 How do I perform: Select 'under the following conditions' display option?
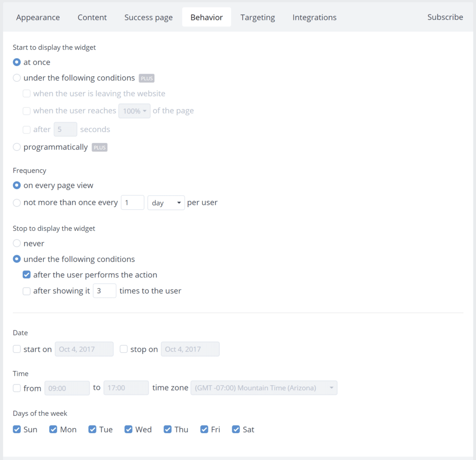pos(17,78)
